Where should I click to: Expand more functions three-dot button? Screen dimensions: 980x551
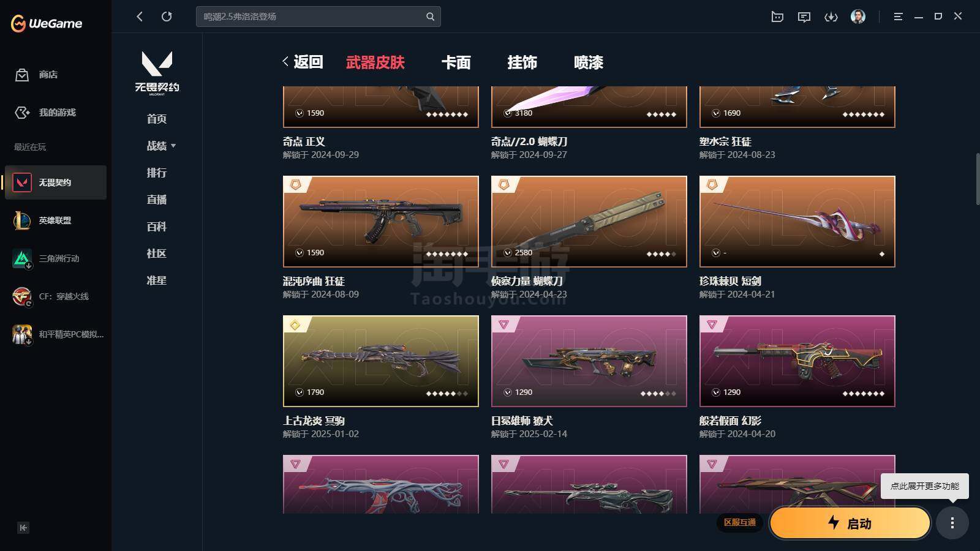952,523
